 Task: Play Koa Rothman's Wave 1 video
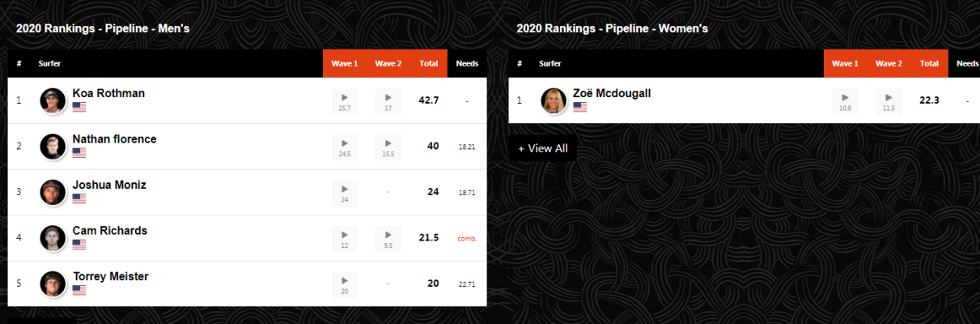pos(345,101)
